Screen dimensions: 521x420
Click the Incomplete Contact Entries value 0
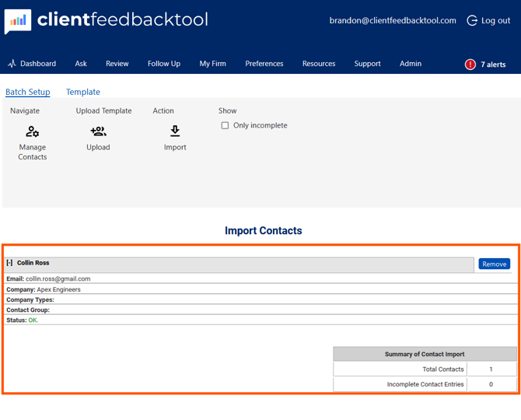click(x=491, y=384)
